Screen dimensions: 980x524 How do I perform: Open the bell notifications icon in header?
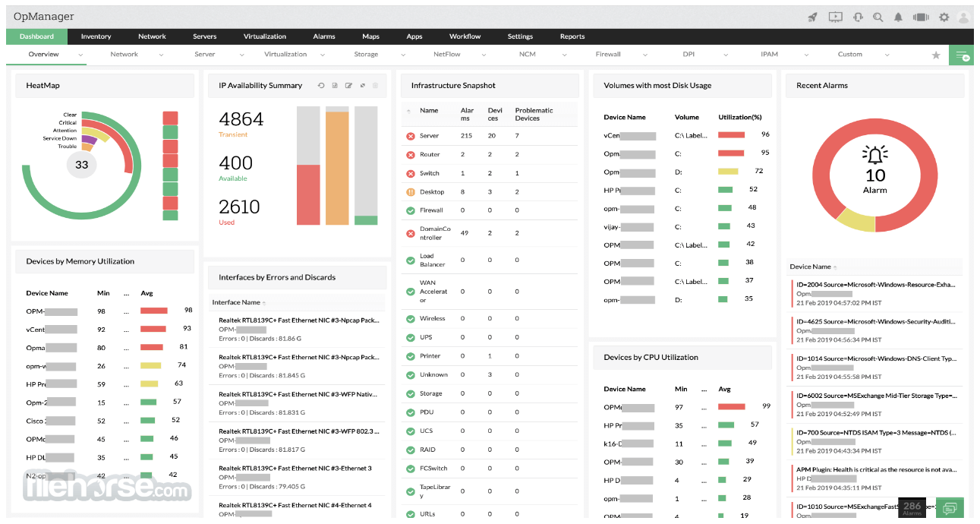coord(899,17)
